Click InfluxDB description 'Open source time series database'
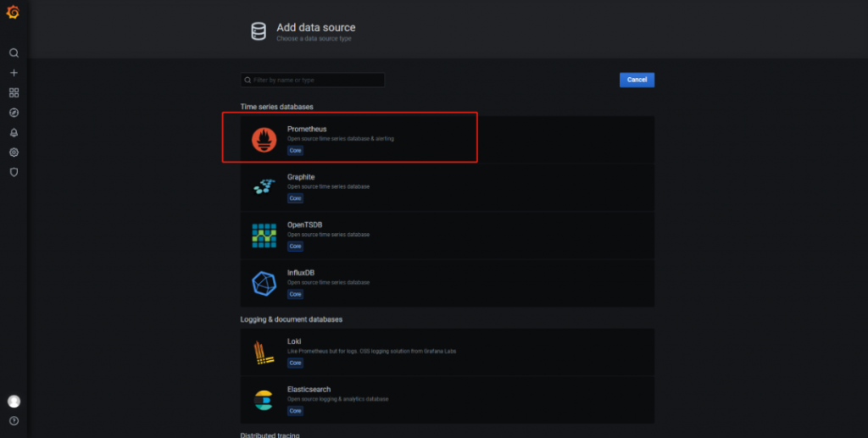This screenshot has height=438, width=868. [328, 283]
